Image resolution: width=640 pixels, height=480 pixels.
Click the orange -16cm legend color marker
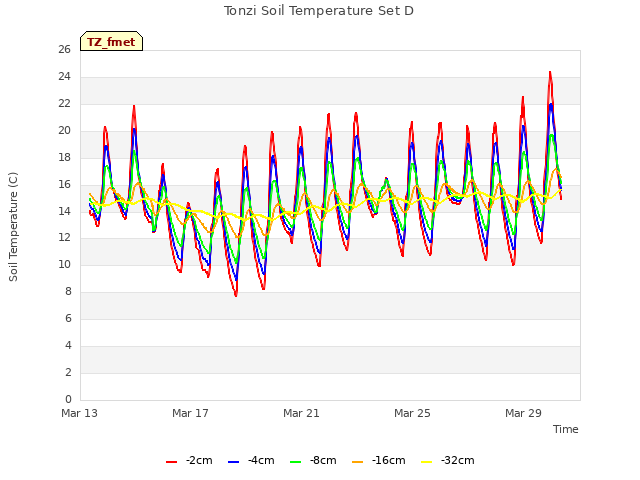(x=357, y=462)
